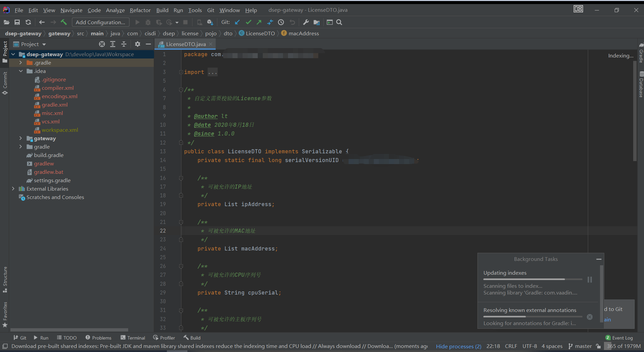Open the Tools menu
This screenshot has height=352, width=644.
(195, 10)
